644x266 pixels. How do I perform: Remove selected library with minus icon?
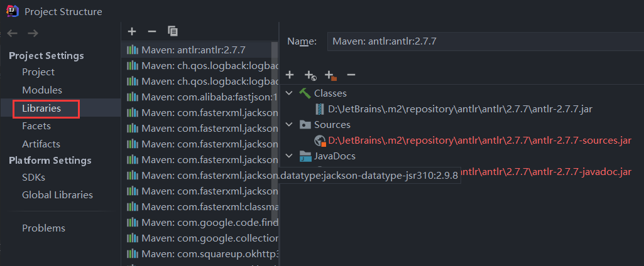tap(152, 31)
